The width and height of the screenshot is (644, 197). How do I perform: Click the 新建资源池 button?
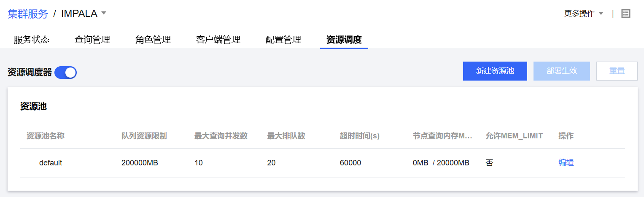point(495,71)
